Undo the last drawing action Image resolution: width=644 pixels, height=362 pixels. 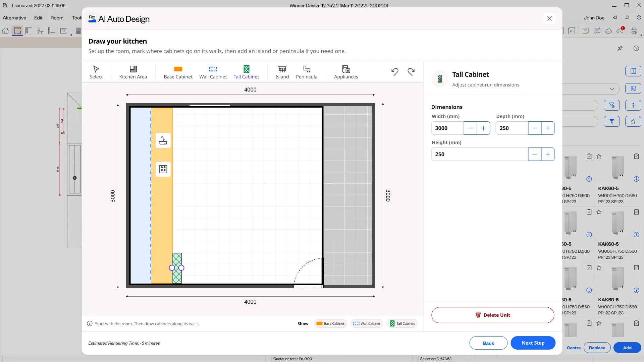(395, 71)
